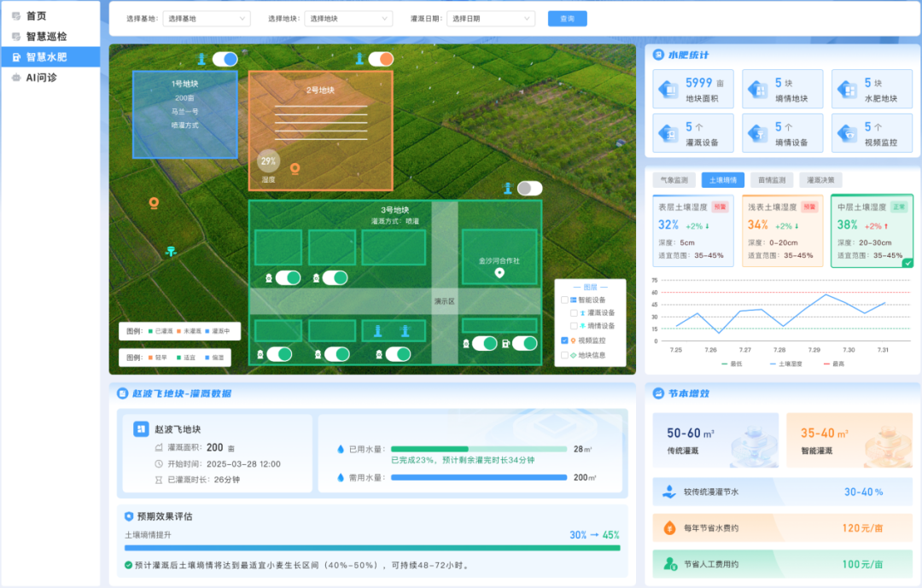Expand the 选择基地 dropdown

(207, 19)
